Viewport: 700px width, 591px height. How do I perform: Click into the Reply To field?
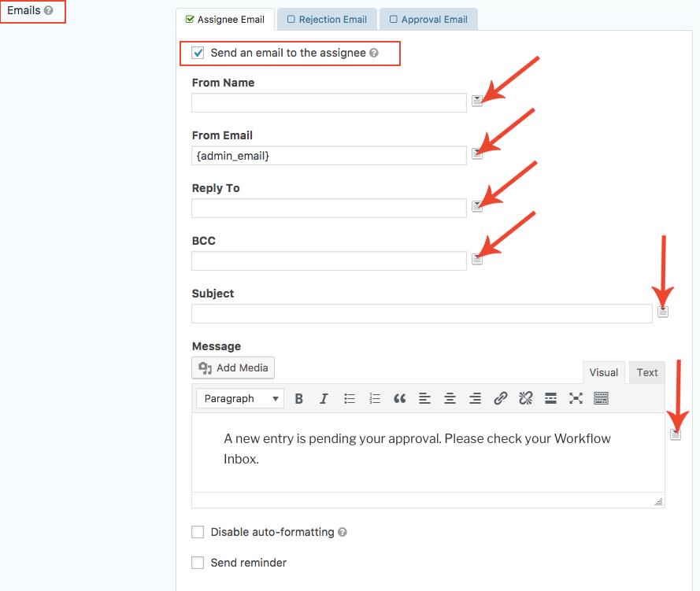pos(329,208)
